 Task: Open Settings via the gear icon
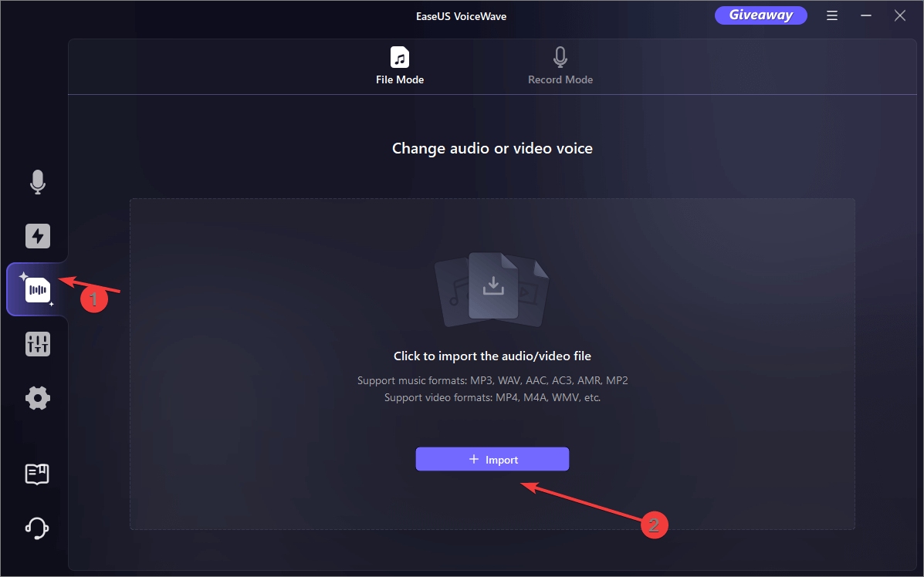pos(37,398)
